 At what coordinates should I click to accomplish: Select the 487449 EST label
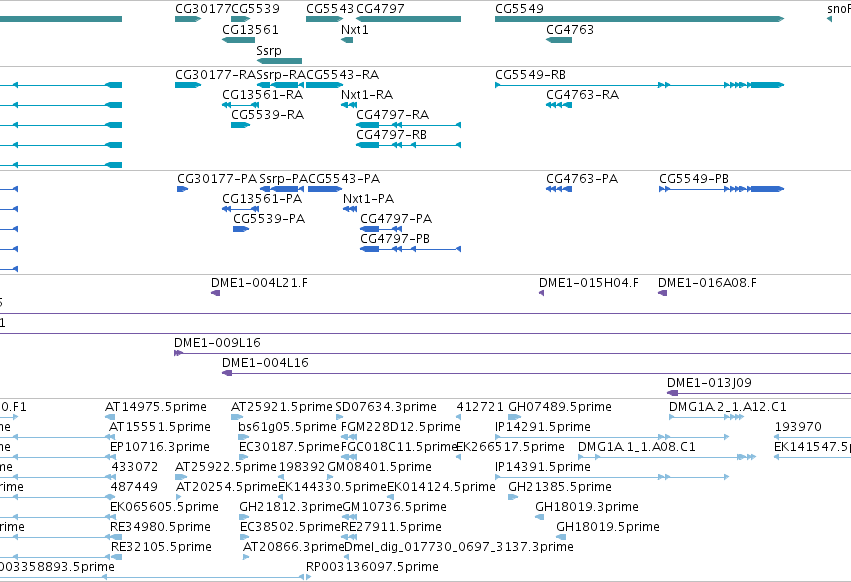[x=134, y=487]
